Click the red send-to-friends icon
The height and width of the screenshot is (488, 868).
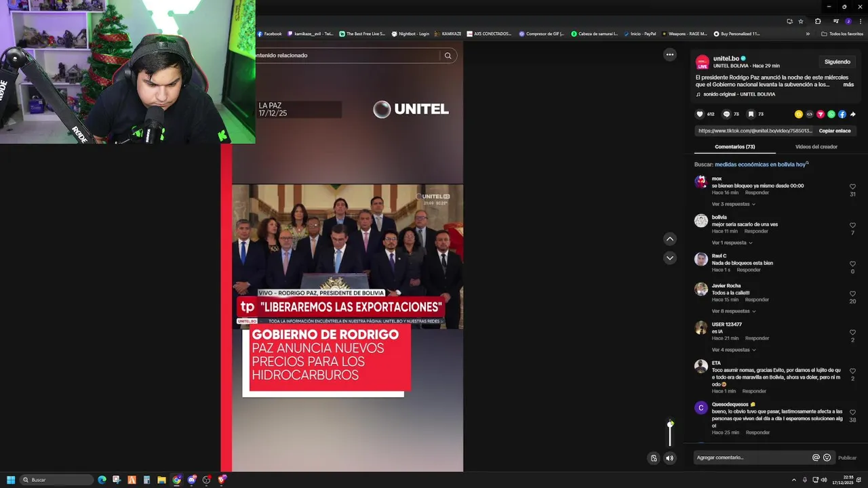820,114
